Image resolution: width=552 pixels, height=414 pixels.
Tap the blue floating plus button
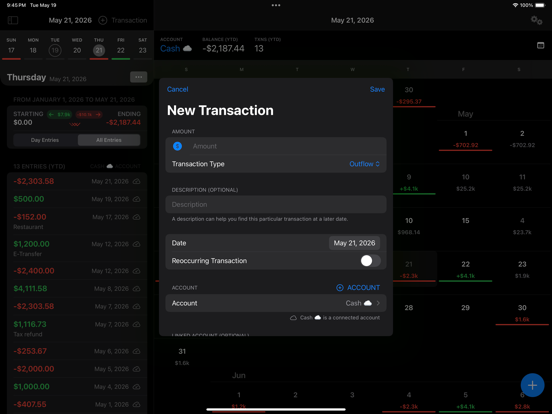tap(532, 385)
